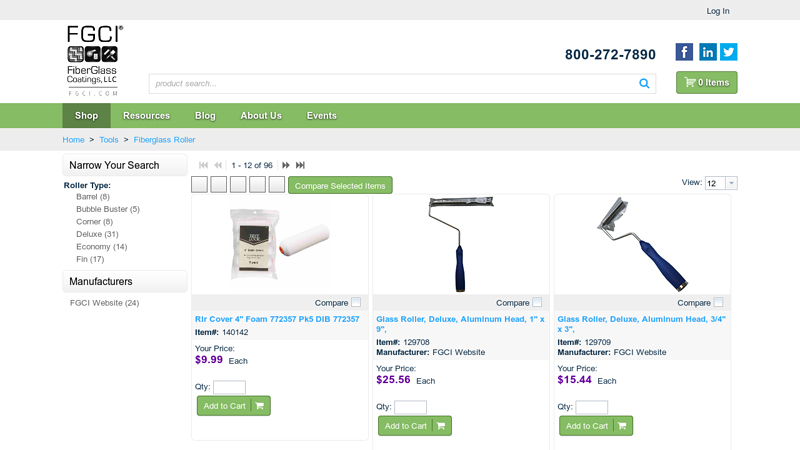Expand the Narrow Your Search panel
The height and width of the screenshot is (450, 800).
(125, 165)
